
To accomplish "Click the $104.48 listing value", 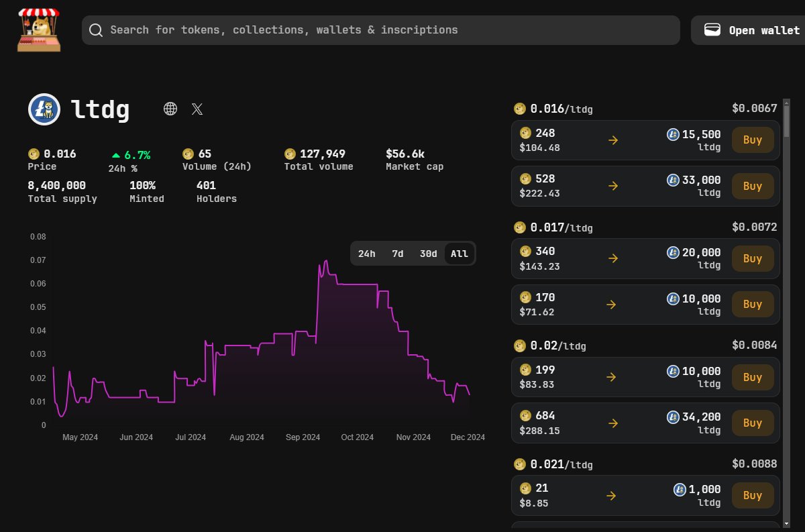I will click(x=539, y=148).
